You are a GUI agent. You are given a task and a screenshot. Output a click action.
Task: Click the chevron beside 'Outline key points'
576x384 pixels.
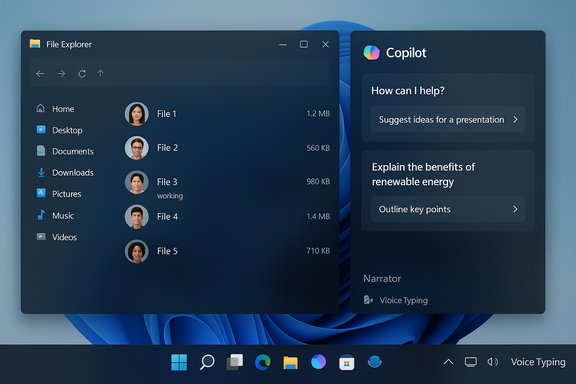point(515,209)
